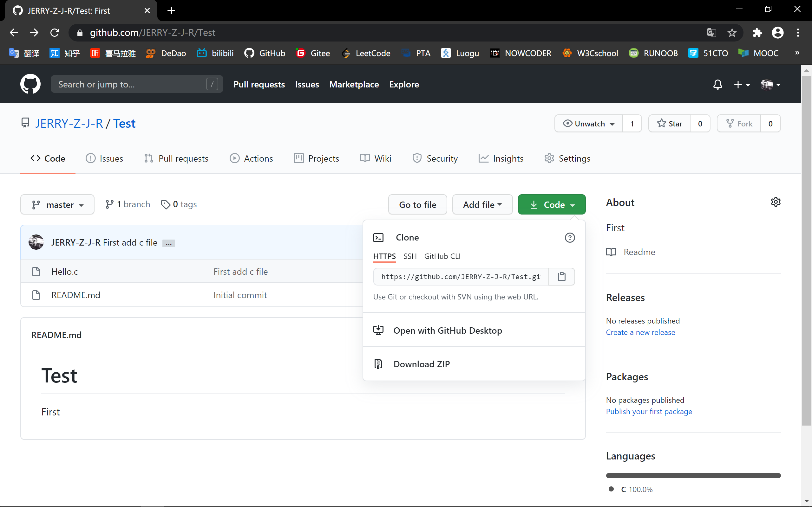Open the Create a new release link
Viewport: 812px width, 507px height.
(640, 332)
